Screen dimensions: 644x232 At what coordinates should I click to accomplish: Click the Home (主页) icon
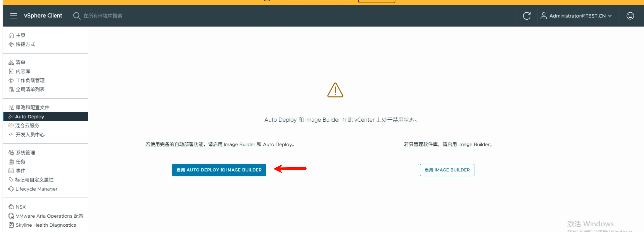[11, 35]
